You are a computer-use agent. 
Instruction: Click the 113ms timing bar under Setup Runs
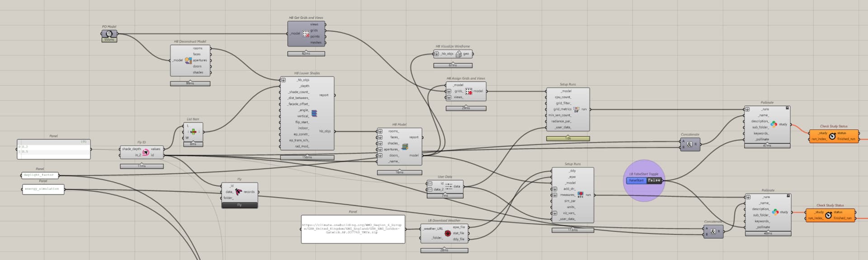pos(573,230)
